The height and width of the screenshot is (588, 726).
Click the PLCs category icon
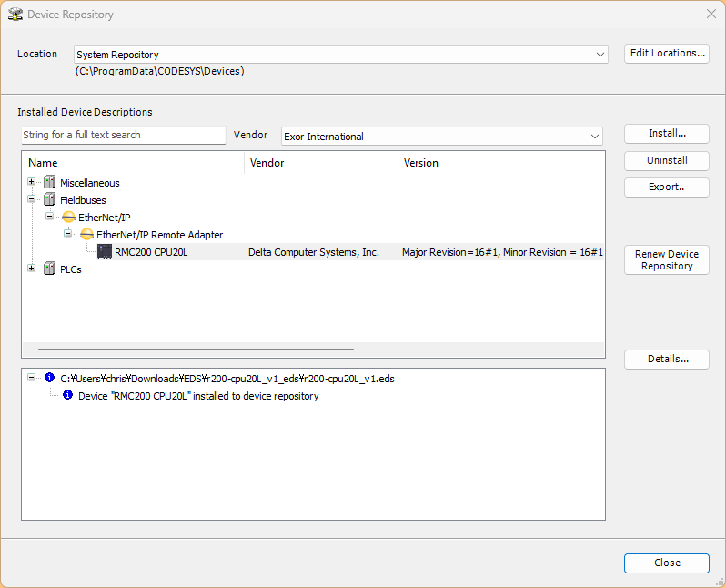pos(49,269)
